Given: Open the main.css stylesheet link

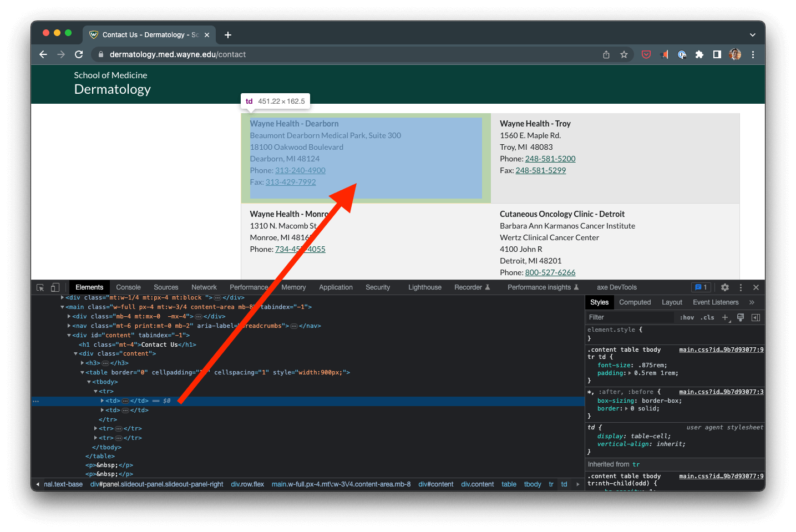Looking at the screenshot, I should (721, 349).
